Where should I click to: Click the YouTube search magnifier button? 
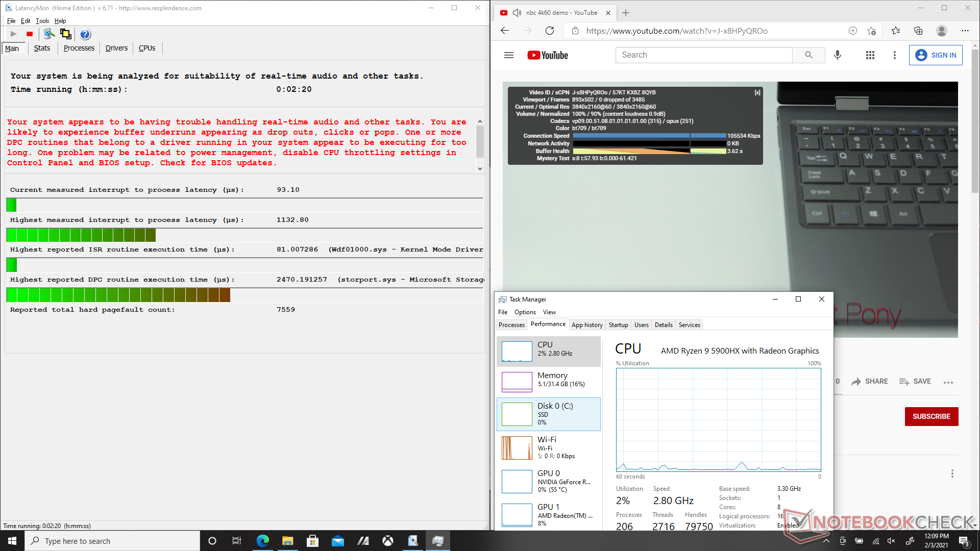click(x=808, y=55)
